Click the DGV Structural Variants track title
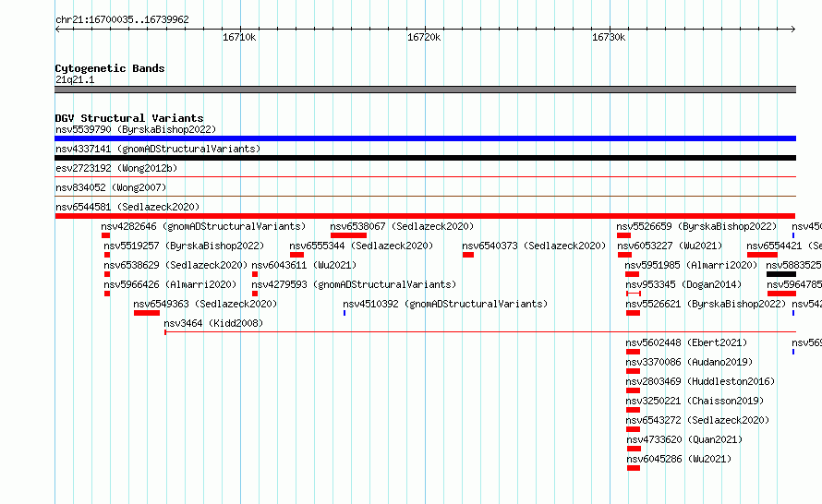 click(x=129, y=118)
